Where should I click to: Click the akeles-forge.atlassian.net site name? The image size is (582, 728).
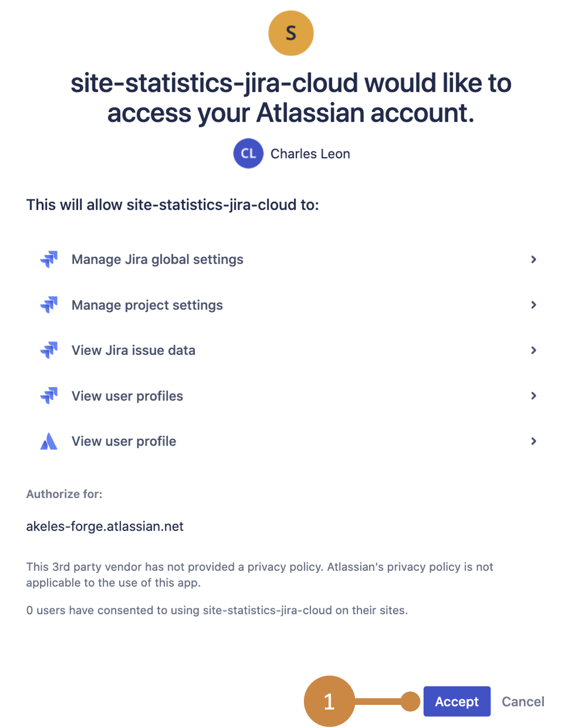[x=105, y=527]
